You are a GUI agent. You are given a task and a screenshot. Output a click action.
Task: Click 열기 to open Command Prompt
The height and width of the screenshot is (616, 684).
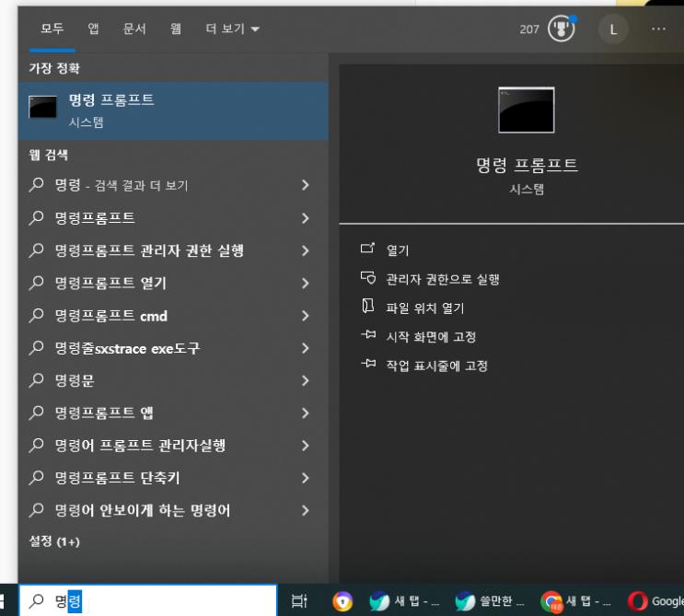[398, 250]
